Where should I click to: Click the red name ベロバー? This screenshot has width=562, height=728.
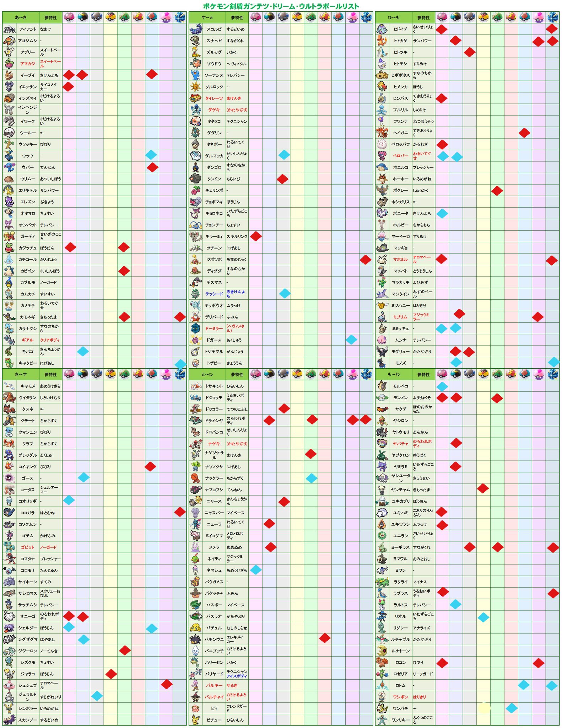point(400,156)
